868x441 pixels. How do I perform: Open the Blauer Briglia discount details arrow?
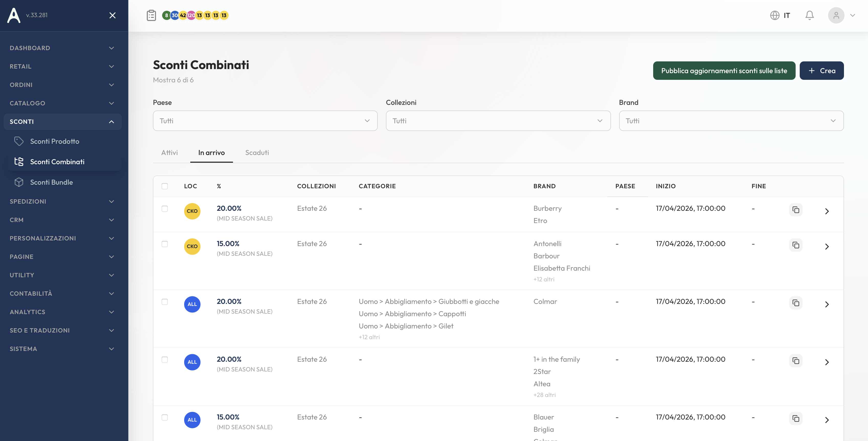[827, 420]
